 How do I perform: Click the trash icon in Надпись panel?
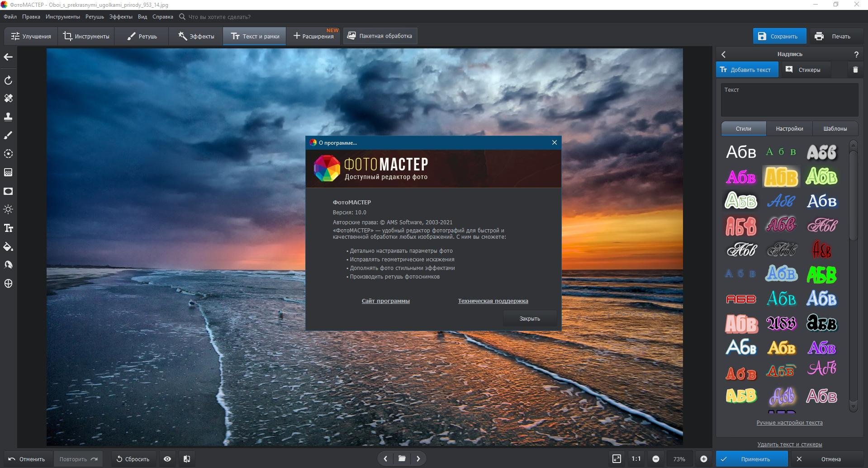(855, 70)
